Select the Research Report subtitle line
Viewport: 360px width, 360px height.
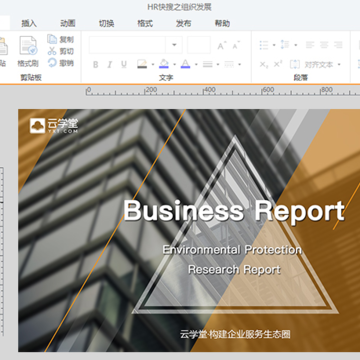pos(234,269)
